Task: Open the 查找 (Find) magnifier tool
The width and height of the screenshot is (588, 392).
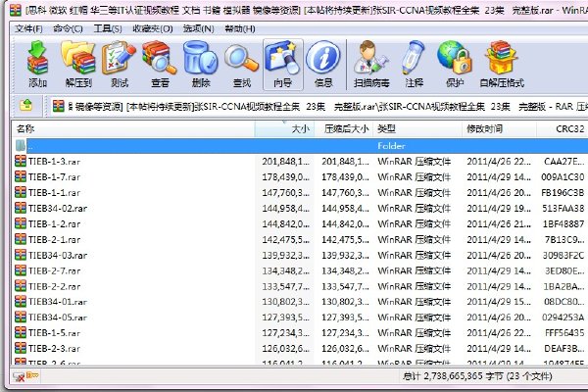Action: pos(241,65)
